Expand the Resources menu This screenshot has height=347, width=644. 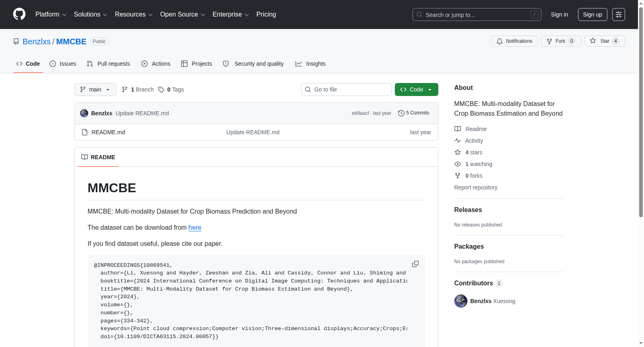[x=134, y=15]
